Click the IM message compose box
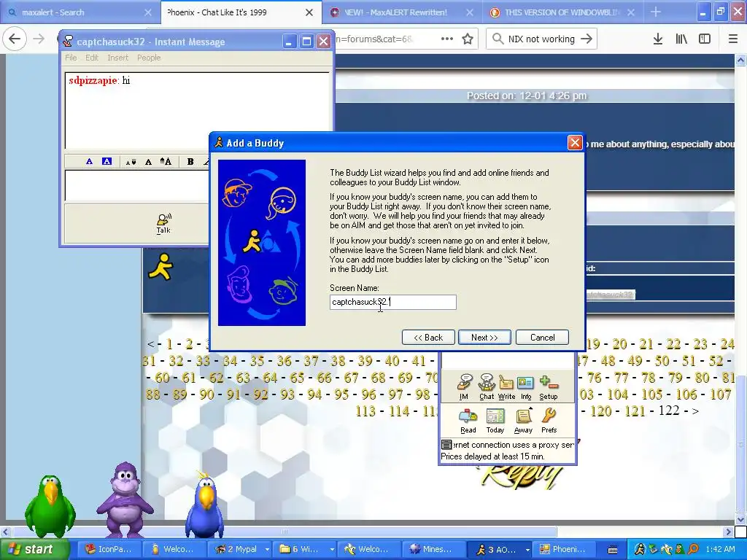 click(136, 185)
